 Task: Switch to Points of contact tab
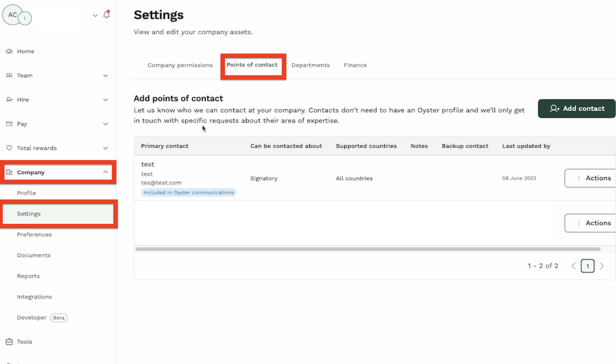[x=252, y=65]
